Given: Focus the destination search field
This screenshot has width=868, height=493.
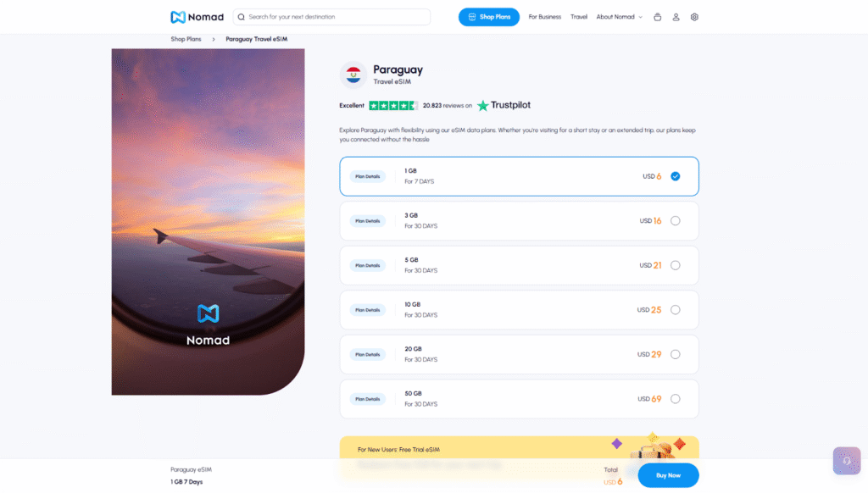Looking at the screenshot, I should pyautogui.click(x=335, y=17).
